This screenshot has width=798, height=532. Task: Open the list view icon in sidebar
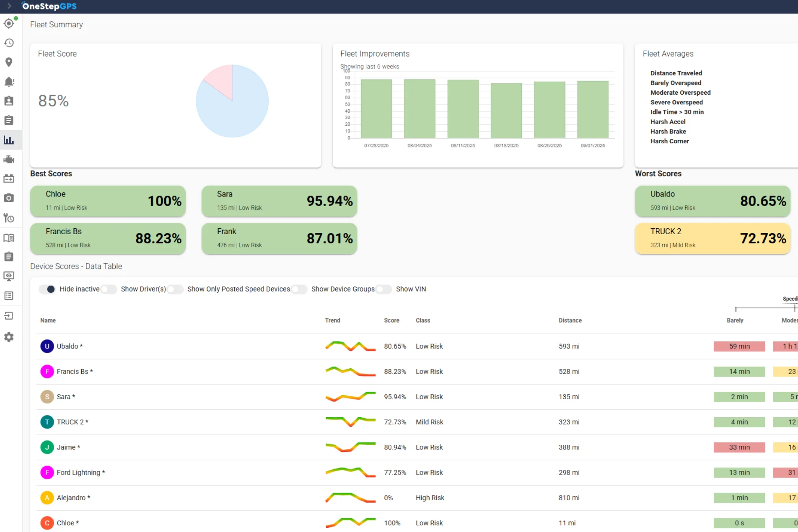coord(9,296)
